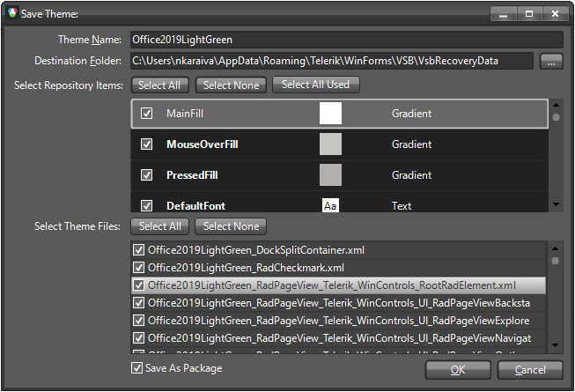The height and width of the screenshot is (392, 575).
Task: Minimize the Save Theme dialog
Action: (x=504, y=14)
